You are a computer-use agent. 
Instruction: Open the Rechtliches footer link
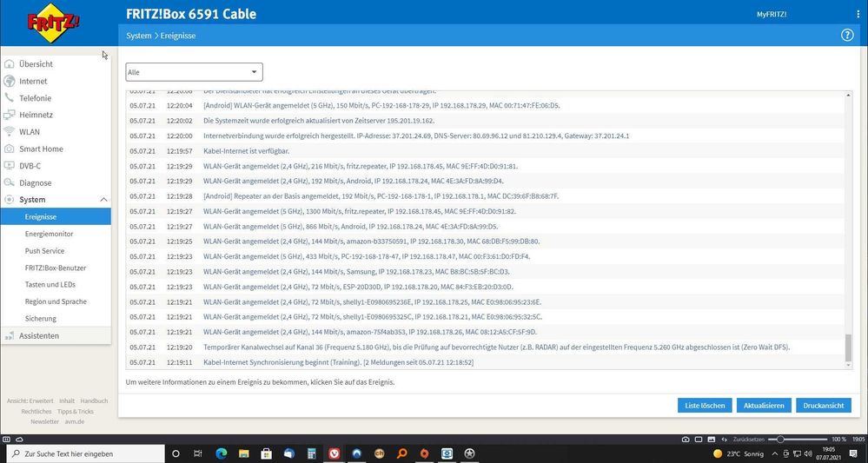click(36, 412)
